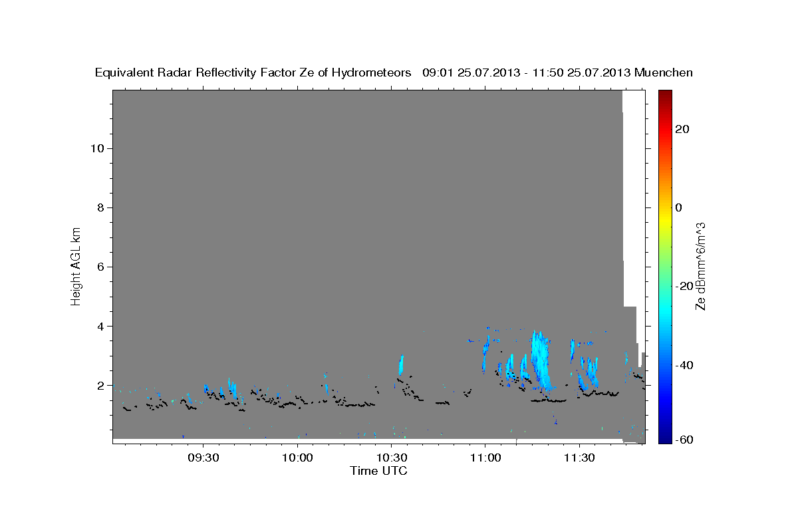Image resolution: width=798 pixels, height=532 pixels.
Task: Click the plot title 'Equivalent Radar Reflectivity Factor Ze of Hydrometeors'
Action: click(253, 73)
